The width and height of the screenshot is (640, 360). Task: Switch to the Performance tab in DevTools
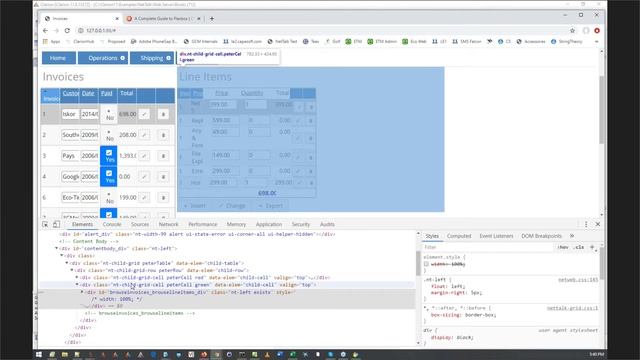coord(203,224)
